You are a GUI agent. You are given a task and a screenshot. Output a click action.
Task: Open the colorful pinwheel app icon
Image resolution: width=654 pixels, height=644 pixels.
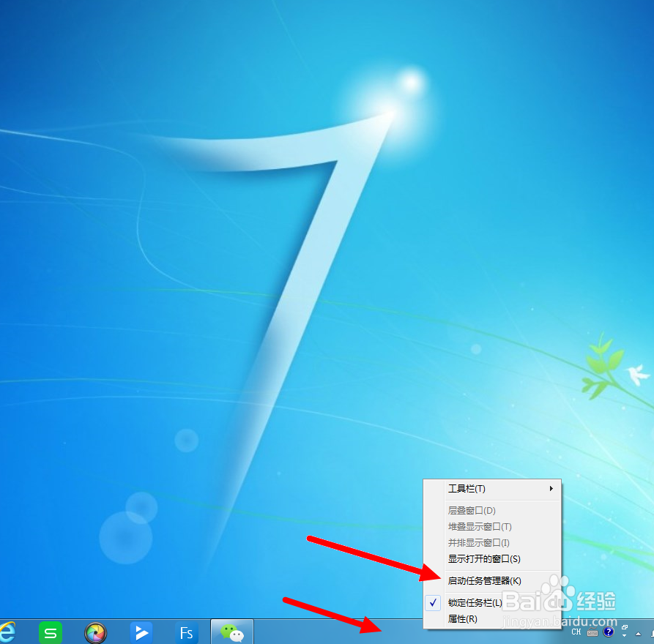95,633
